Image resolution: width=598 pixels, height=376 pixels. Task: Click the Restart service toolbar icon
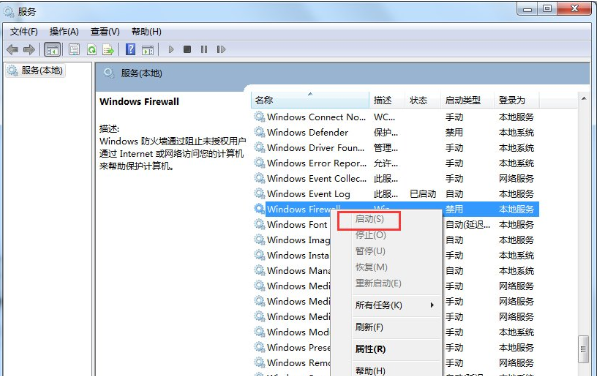(x=221, y=50)
